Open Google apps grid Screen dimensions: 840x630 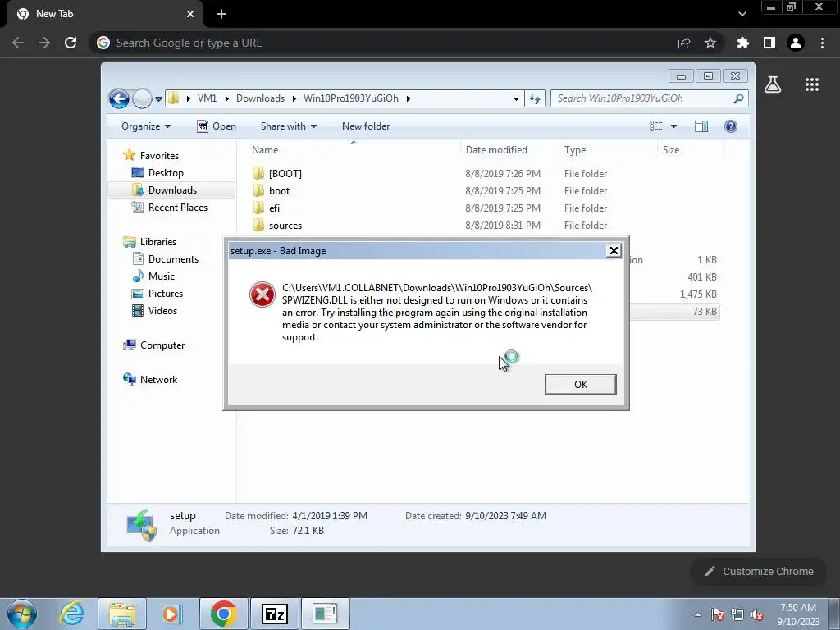click(812, 84)
